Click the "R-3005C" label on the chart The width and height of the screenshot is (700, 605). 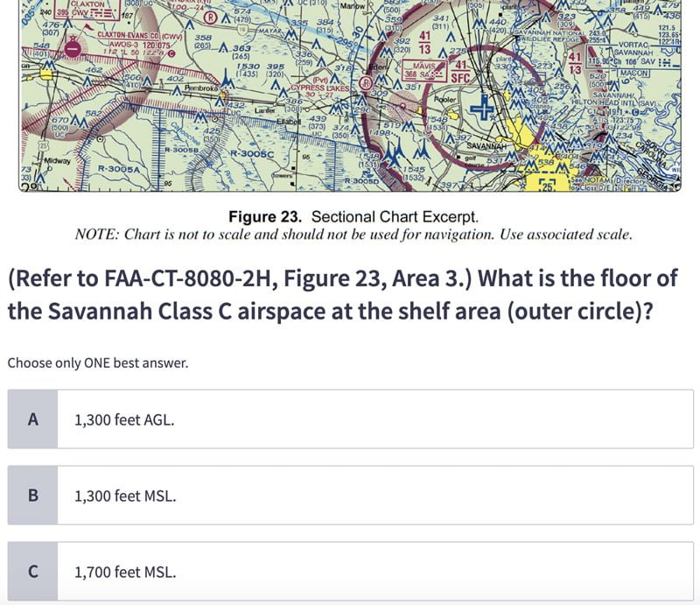(252, 154)
